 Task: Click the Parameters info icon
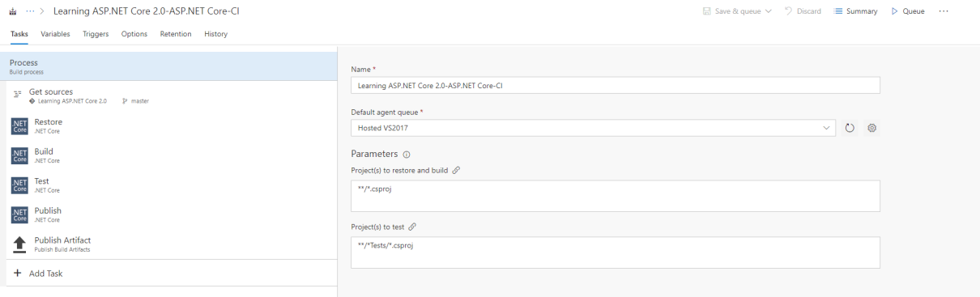pyautogui.click(x=407, y=155)
